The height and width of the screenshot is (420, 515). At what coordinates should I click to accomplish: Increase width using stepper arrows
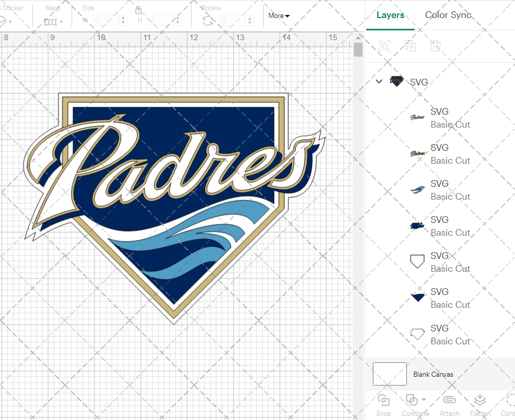[123, 21]
